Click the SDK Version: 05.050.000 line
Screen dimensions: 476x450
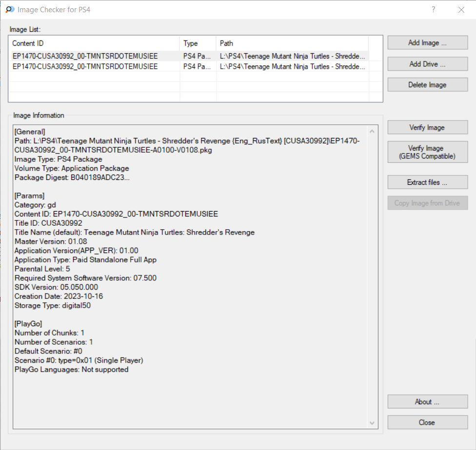[56, 287]
